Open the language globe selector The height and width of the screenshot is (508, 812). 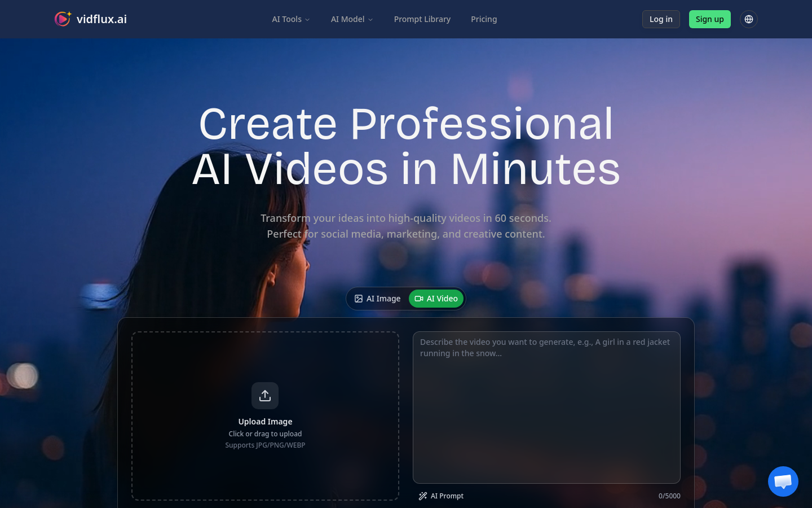749,19
